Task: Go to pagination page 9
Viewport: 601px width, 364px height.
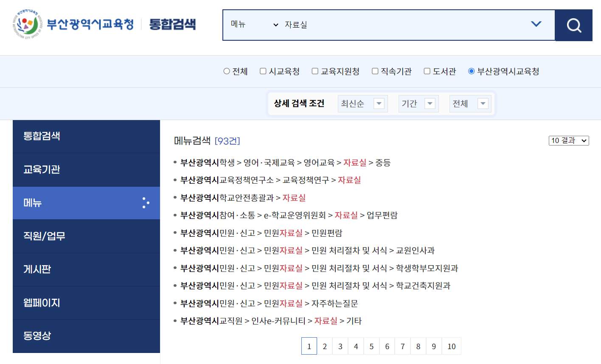Action: coord(434,346)
